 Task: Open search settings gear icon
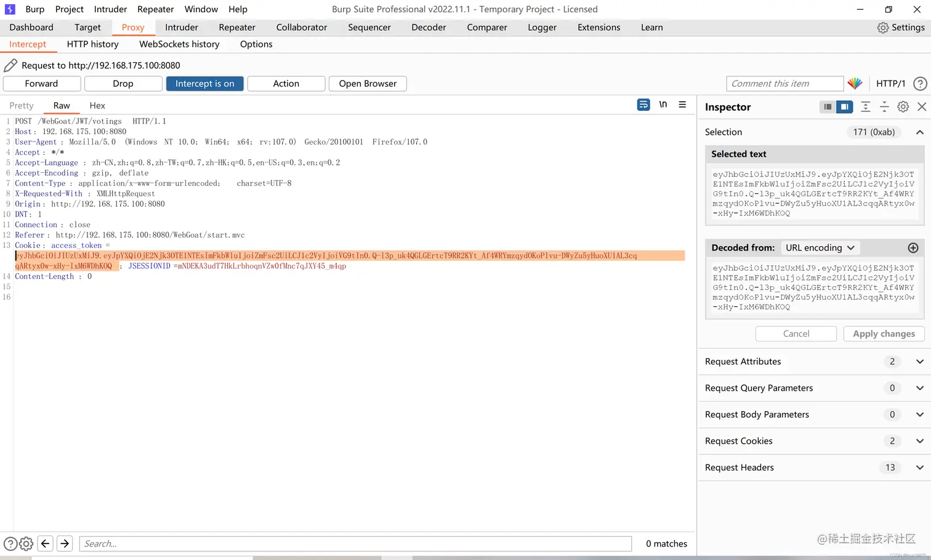tap(26, 544)
